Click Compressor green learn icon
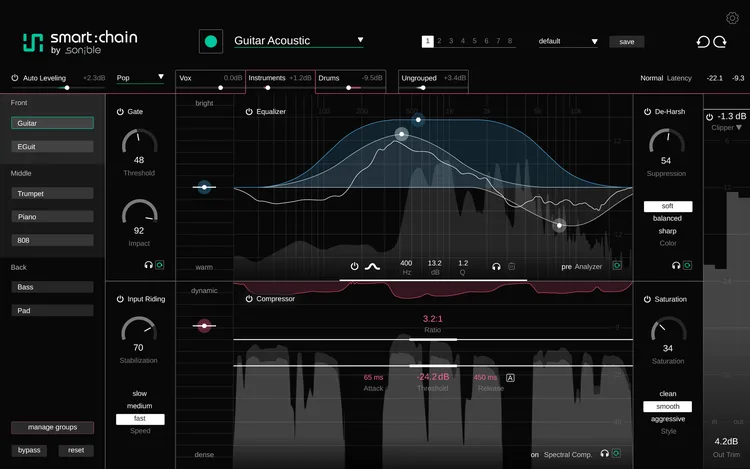The height and width of the screenshot is (469, 750). pos(616,453)
